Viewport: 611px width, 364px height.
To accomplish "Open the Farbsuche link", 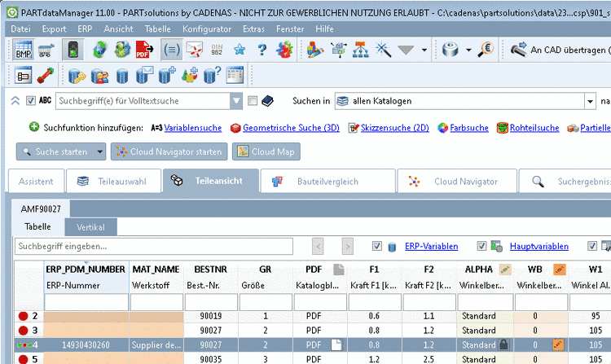I will [469, 128].
